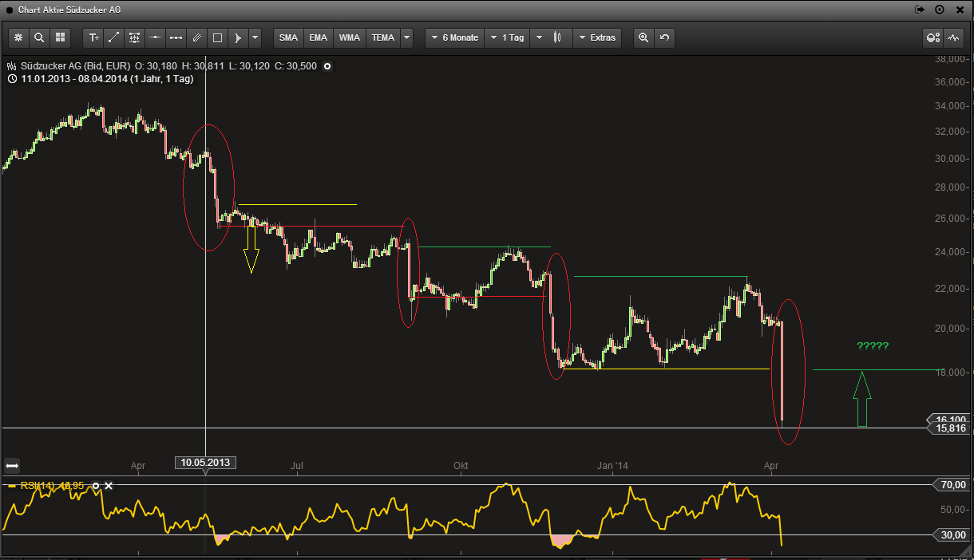This screenshot has width=974, height=560.
Task: Select the line segment with endpoints tool
Action: click(x=176, y=37)
